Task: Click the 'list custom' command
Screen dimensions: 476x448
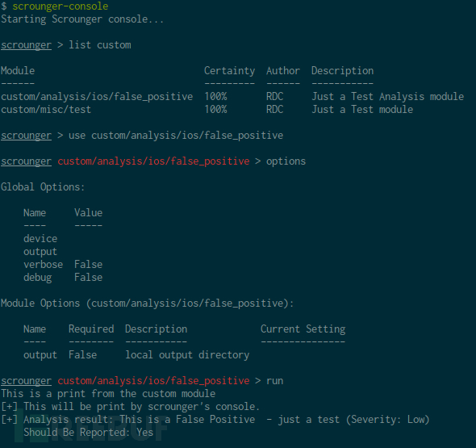Action: [x=100, y=45]
